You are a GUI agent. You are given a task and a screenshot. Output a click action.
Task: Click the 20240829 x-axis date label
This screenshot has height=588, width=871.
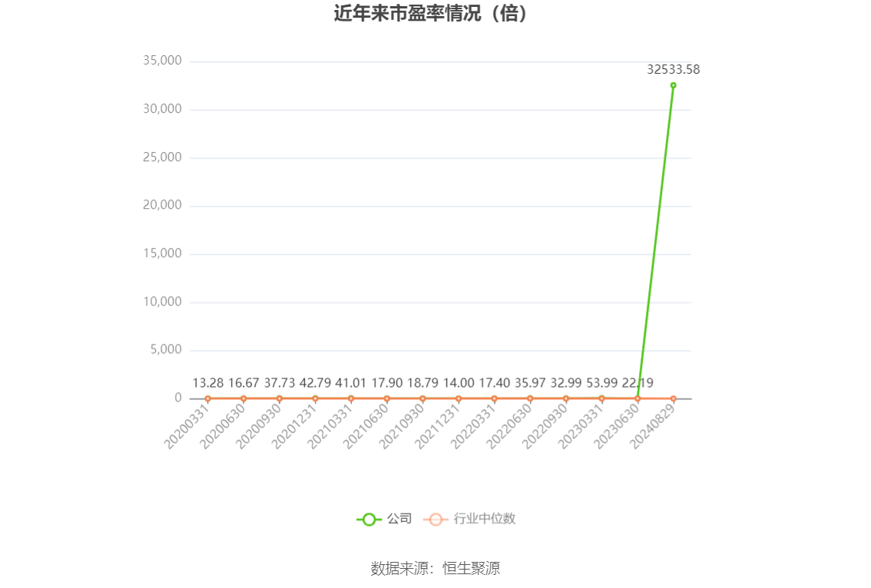(x=655, y=427)
